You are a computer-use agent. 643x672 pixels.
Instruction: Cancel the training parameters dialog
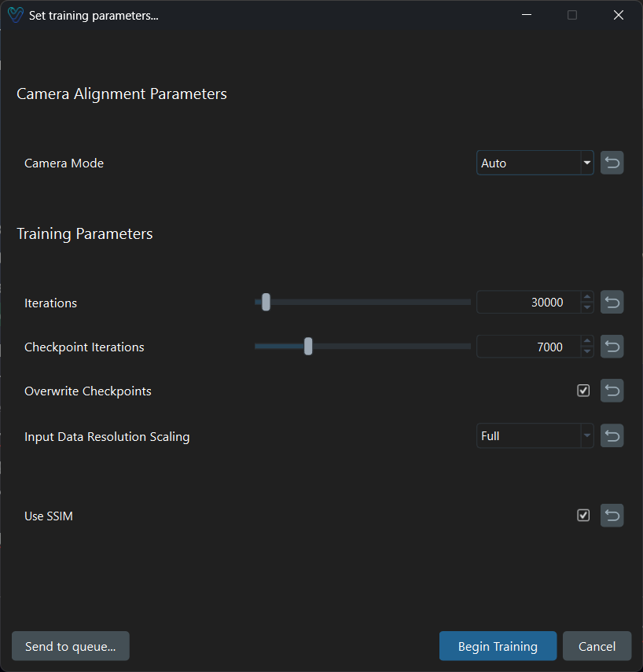[597, 646]
